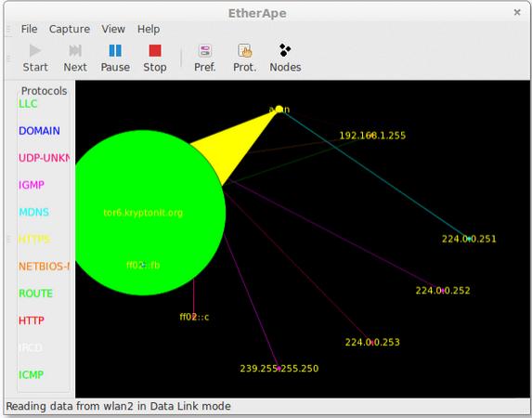This screenshot has height=418, width=532.
Task: Show the Nodes window via the Nodes icon
Action: click(285, 50)
